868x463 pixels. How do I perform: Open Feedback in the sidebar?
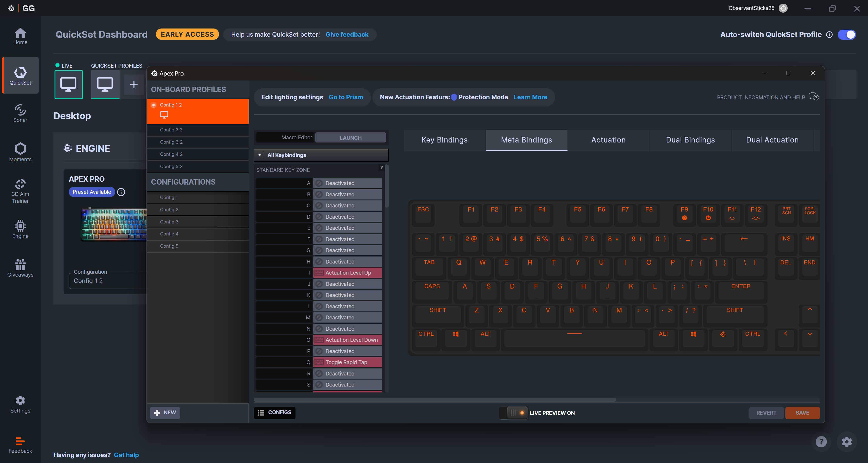click(20, 445)
